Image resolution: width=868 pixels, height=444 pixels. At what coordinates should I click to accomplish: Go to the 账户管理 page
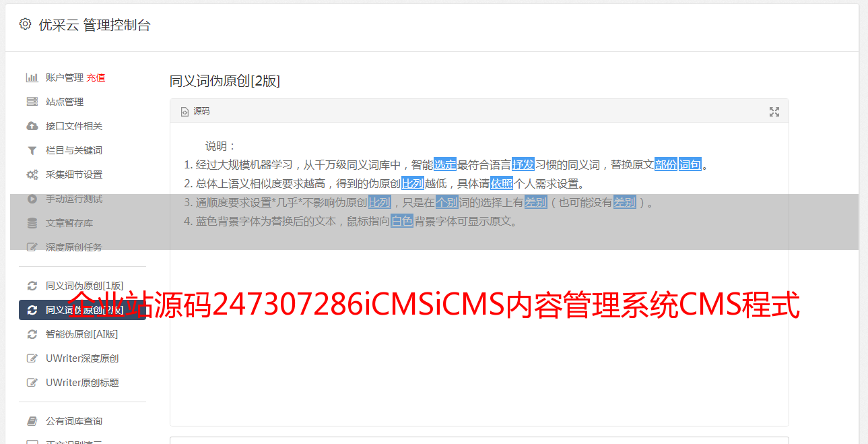coord(64,77)
